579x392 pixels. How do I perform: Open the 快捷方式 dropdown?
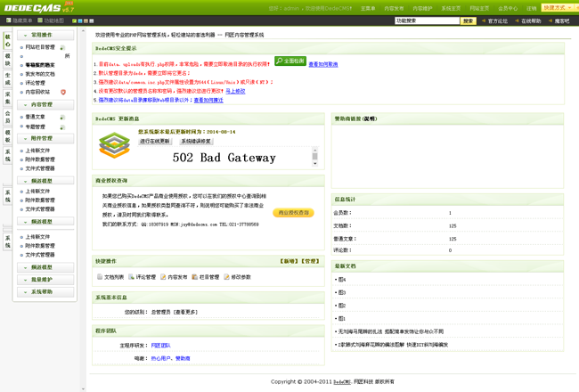pyautogui.click(x=559, y=7)
